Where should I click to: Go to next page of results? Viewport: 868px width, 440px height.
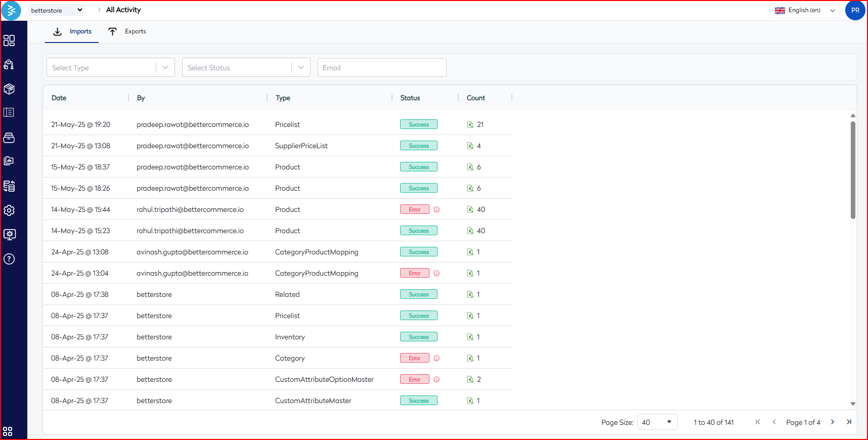(833, 422)
